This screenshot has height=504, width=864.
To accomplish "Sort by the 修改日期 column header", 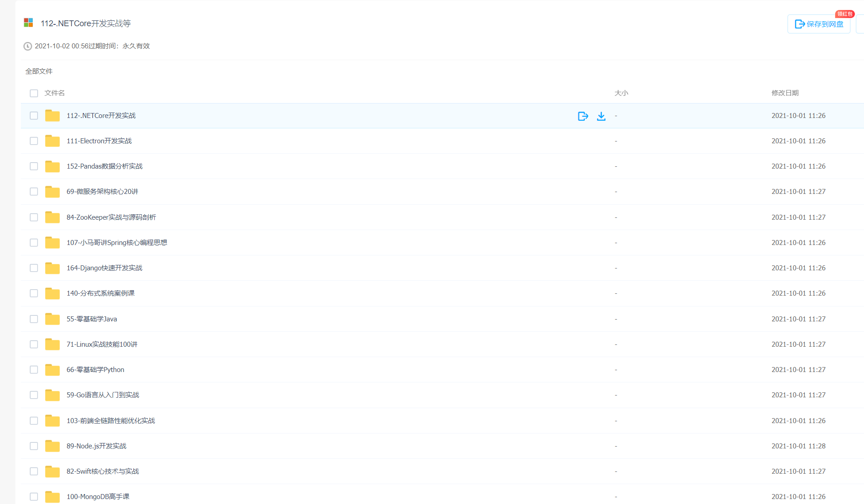I will [785, 93].
